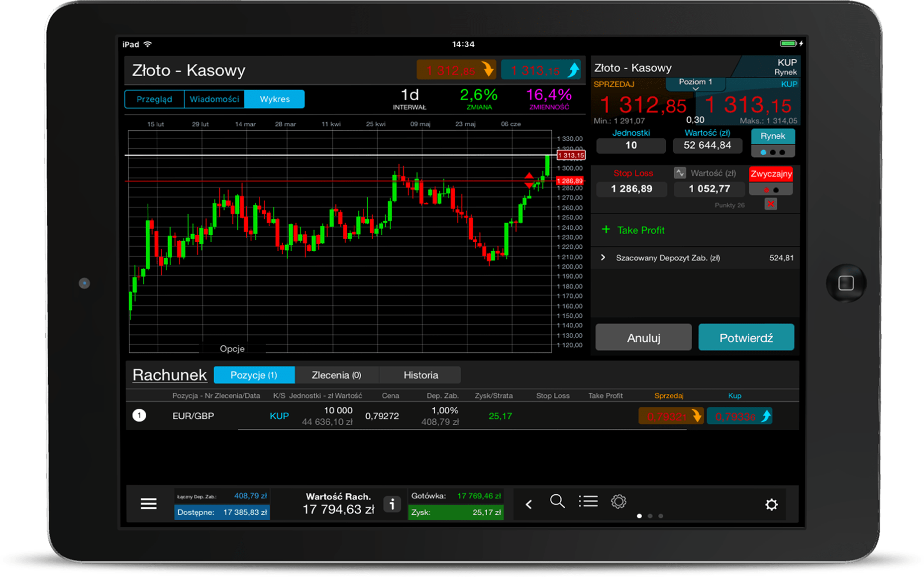Switch to the Wiadomości tab
924x577 pixels.
click(x=214, y=99)
